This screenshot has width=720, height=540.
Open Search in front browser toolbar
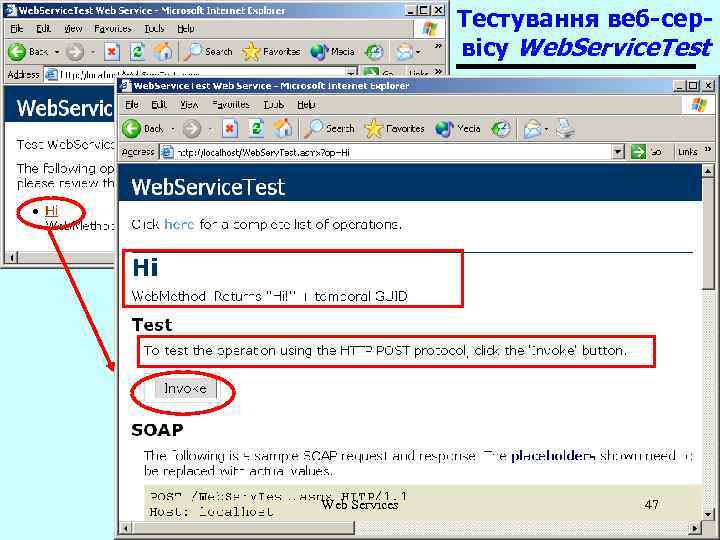[329, 129]
